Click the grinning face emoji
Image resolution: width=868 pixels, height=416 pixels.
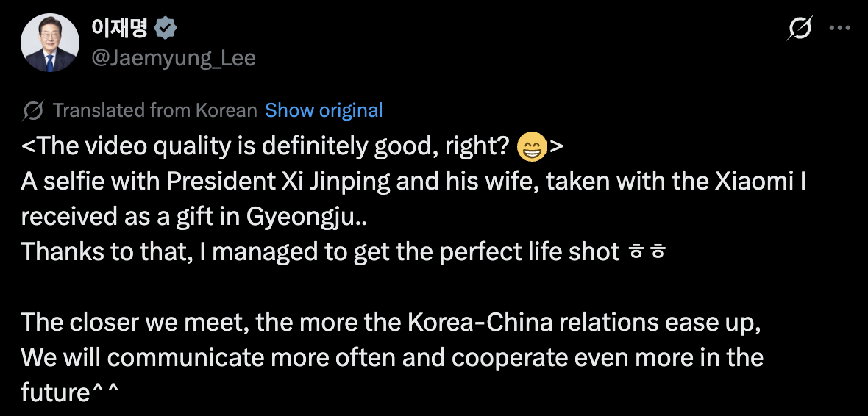[x=532, y=148]
